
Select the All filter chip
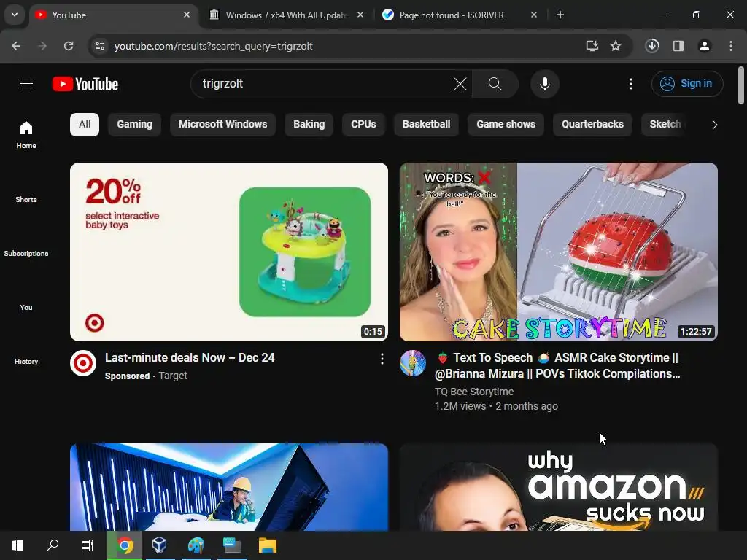[x=85, y=124]
